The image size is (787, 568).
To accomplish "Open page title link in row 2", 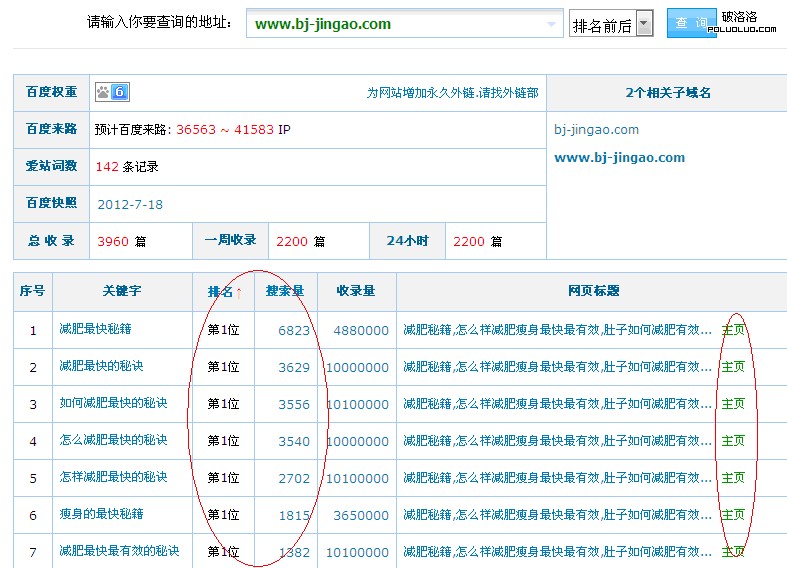I will [550, 367].
